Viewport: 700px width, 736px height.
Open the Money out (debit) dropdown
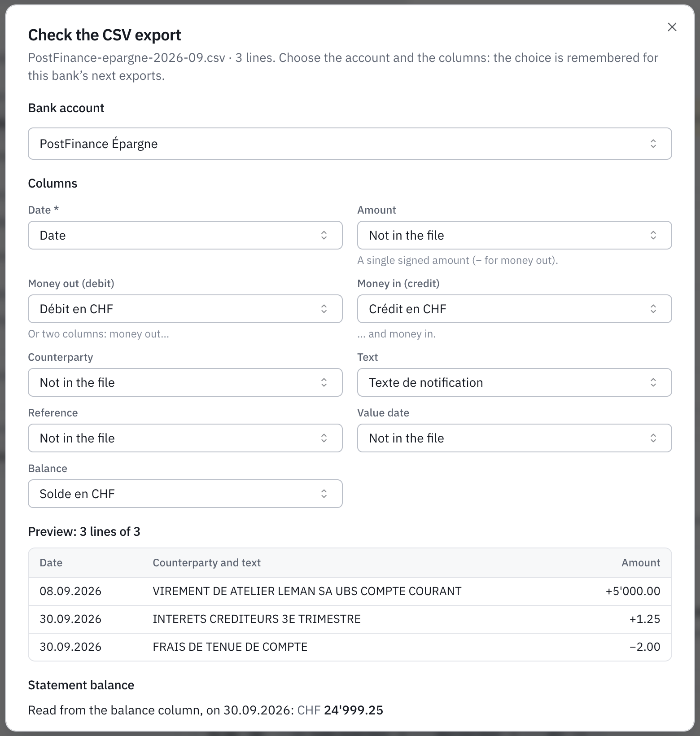(185, 309)
